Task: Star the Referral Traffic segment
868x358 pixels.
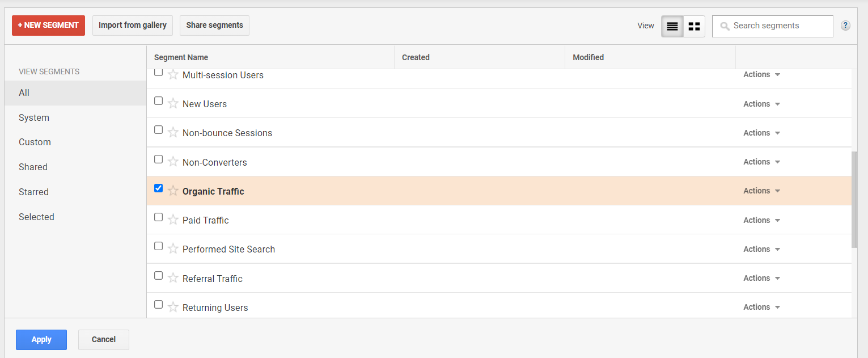Action: [x=173, y=279]
